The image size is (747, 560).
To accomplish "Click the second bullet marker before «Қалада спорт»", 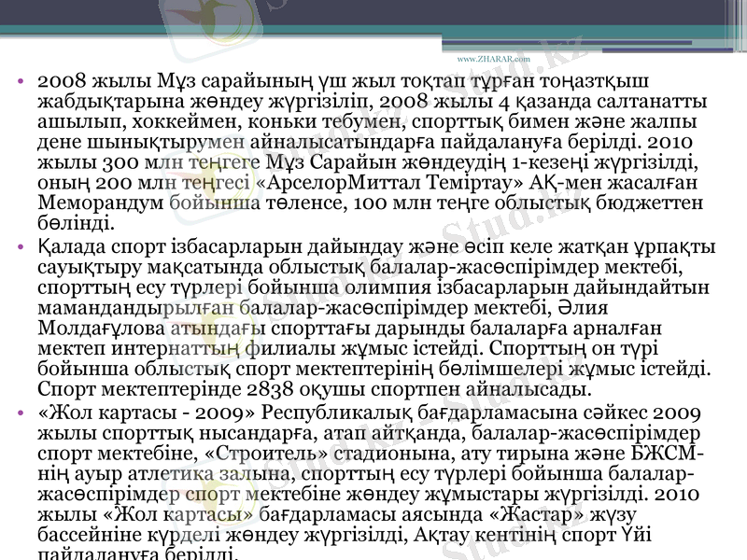I will click(x=21, y=247).
